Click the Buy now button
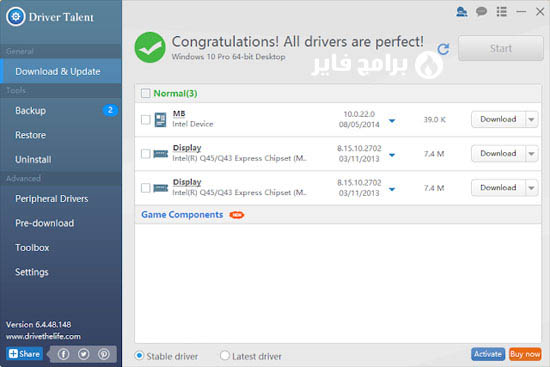The height and width of the screenshot is (367, 550). click(x=525, y=354)
